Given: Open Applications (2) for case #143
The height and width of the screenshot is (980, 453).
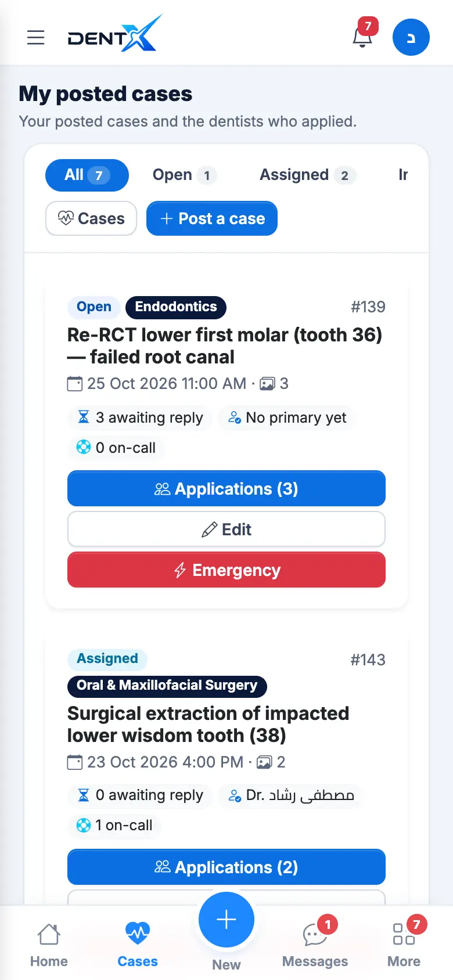Looking at the screenshot, I should (227, 867).
